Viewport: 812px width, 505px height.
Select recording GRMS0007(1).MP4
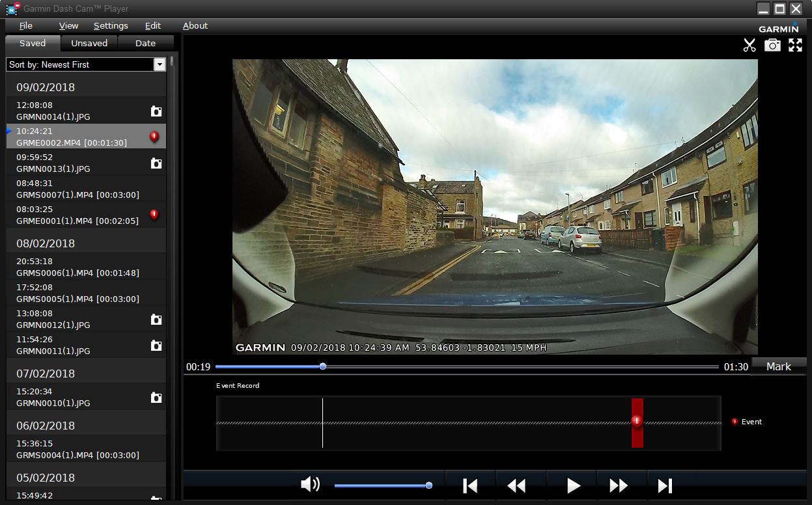[x=86, y=189]
